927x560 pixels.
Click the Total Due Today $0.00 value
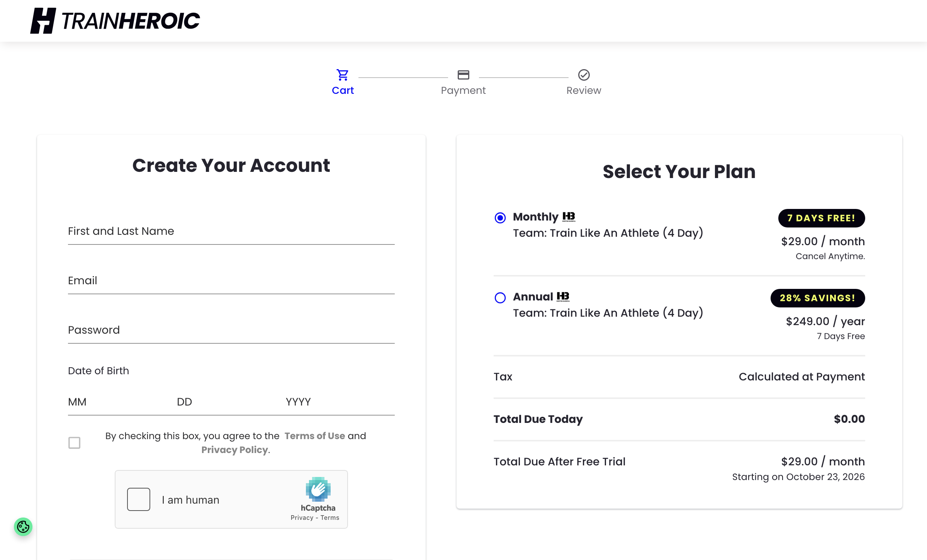849,419
